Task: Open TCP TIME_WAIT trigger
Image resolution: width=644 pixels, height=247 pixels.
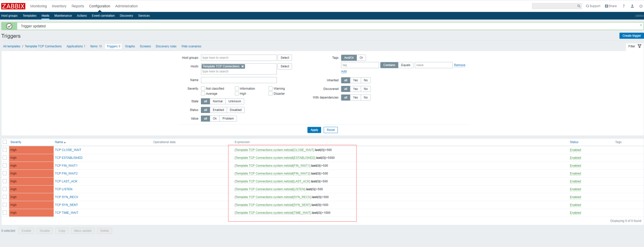Action: pos(67,213)
